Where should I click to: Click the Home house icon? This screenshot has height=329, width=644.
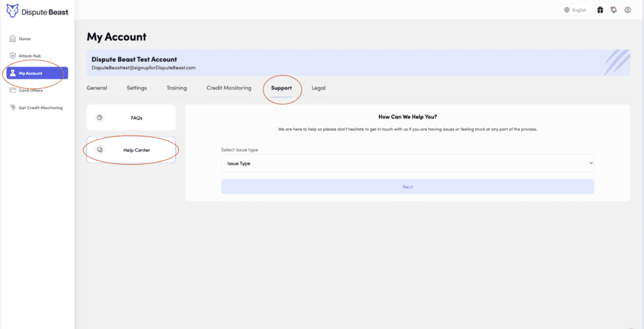tap(13, 39)
